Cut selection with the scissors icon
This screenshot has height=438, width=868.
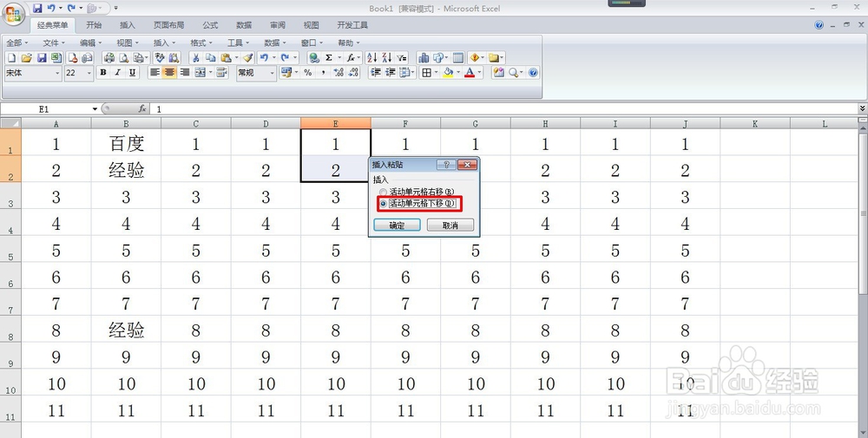[x=195, y=57]
